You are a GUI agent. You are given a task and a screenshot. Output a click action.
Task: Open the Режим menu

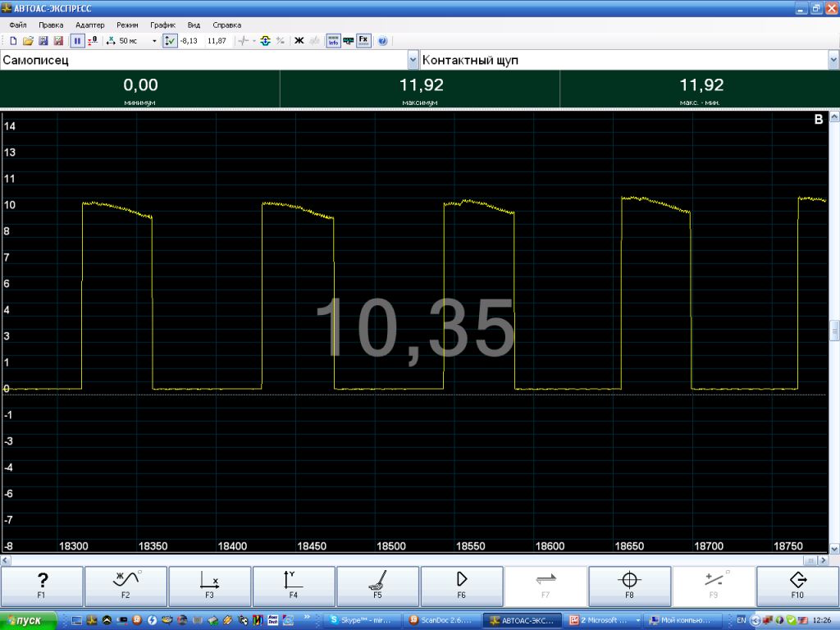[127, 25]
